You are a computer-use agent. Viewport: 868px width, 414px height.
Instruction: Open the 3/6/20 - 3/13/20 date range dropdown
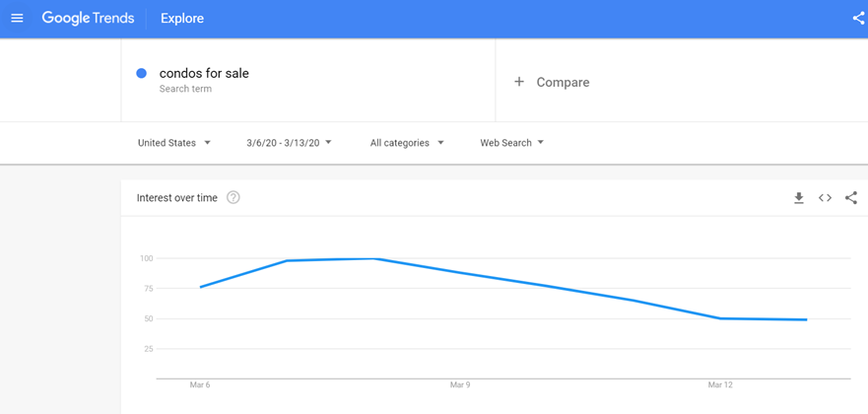[289, 143]
